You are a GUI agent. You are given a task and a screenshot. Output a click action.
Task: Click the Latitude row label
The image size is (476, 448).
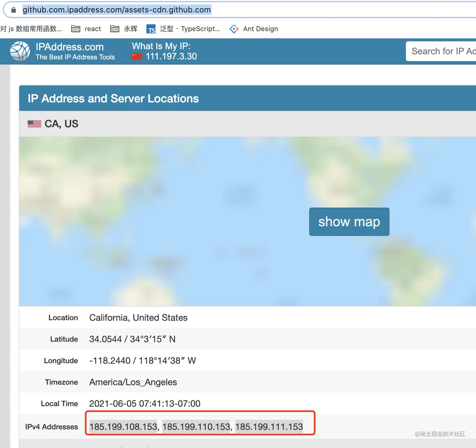(64, 339)
